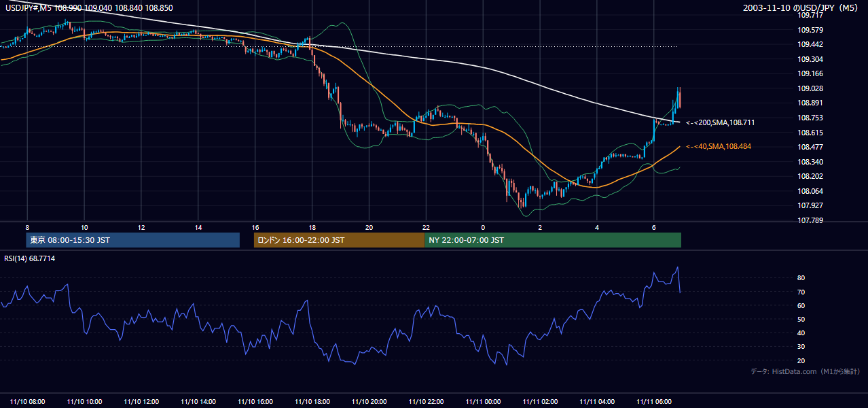Click RSI scale value 70
The height and width of the screenshot is (408, 868).
(x=801, y=292)
